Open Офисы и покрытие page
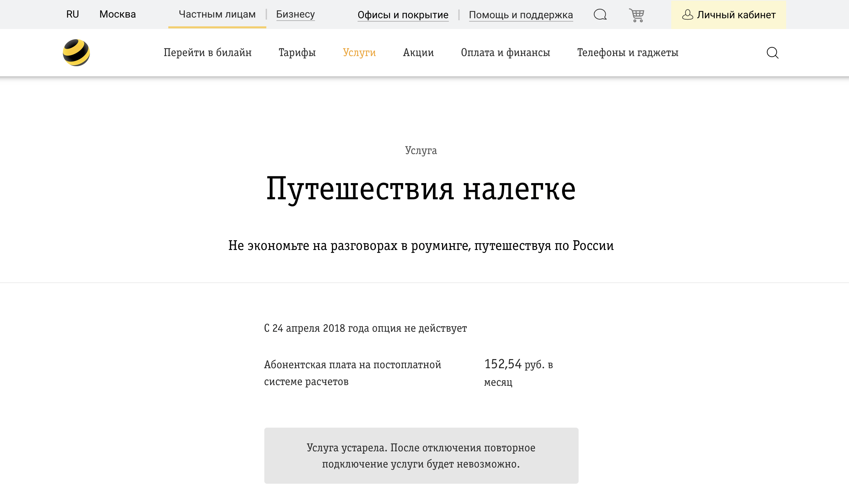849x504 pixels. coord(403,15)
